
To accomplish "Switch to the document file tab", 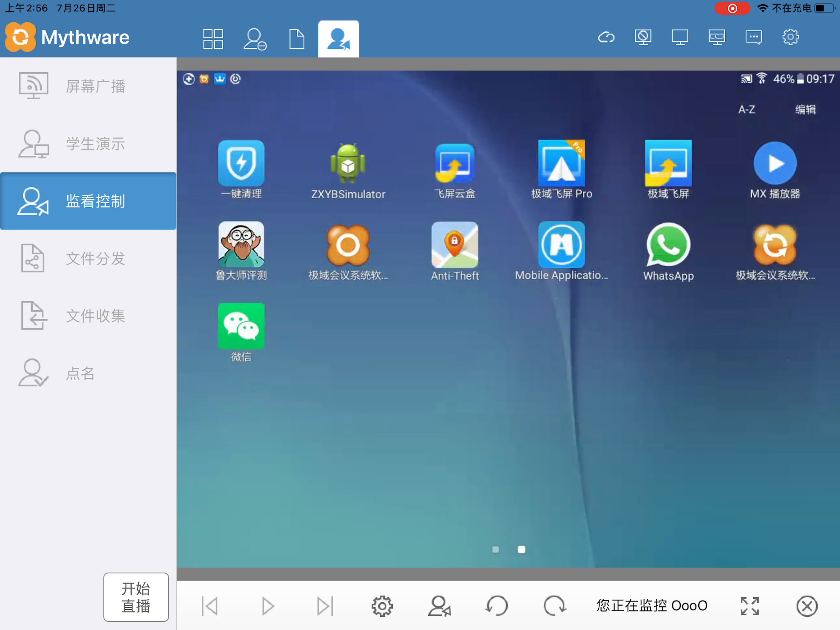I will point(297,39).
